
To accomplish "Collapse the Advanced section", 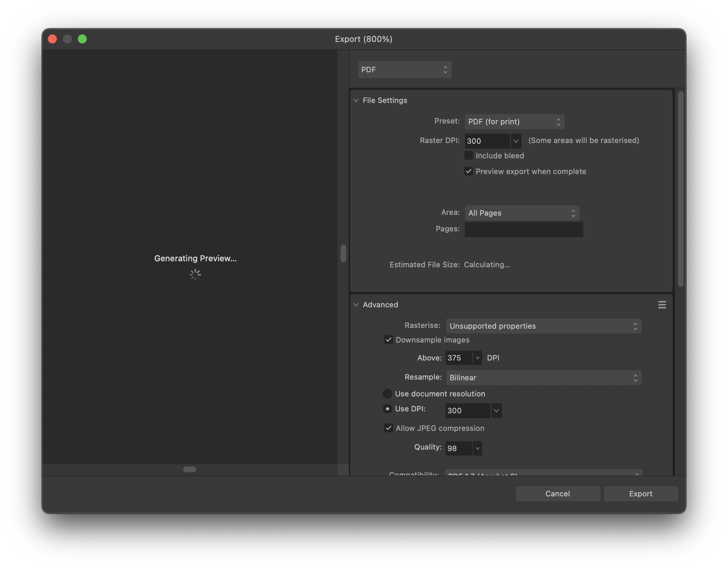I will [356, 305].
